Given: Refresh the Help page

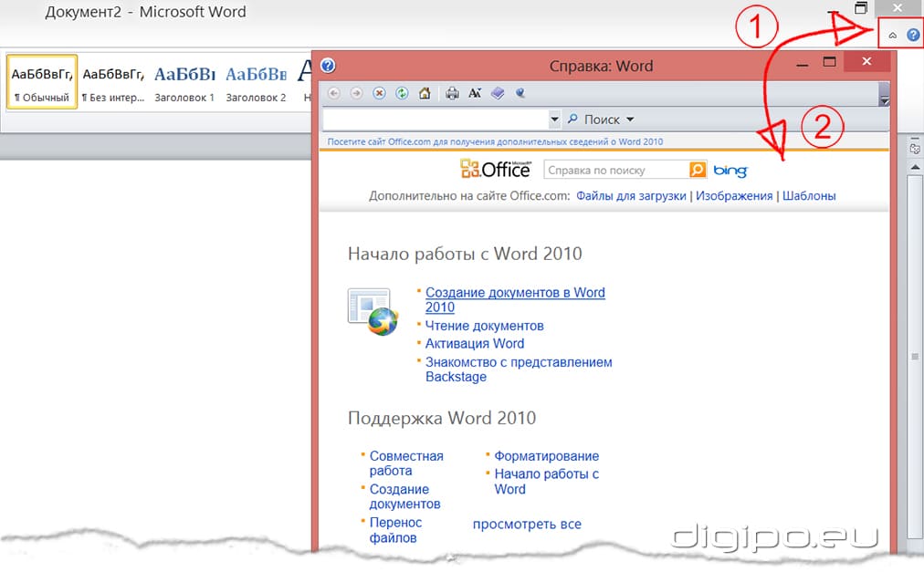Looking at the screenshot, I should click(x=402, y=93).
